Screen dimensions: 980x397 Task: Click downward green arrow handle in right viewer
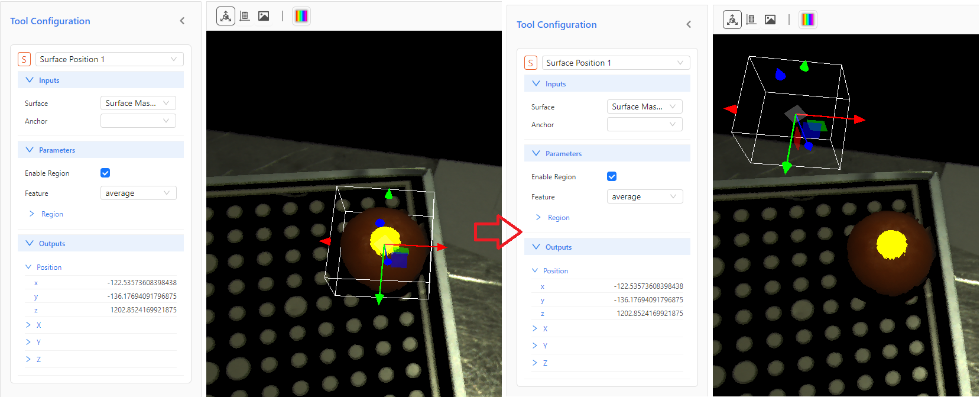pyautogui.click(x=786, y=167)
